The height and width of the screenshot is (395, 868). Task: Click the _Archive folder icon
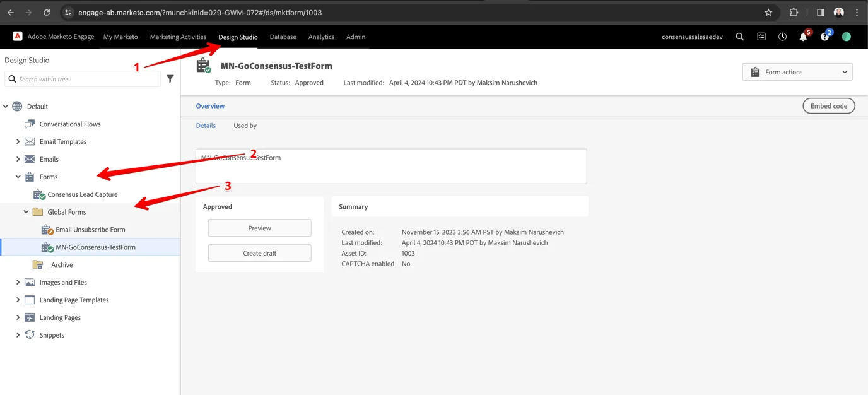click(38, 264)
